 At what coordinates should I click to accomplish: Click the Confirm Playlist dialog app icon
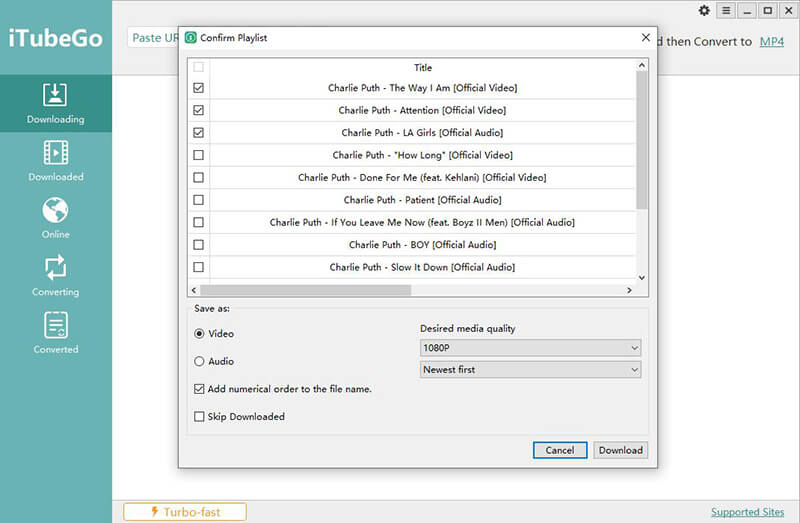(191, 38)
